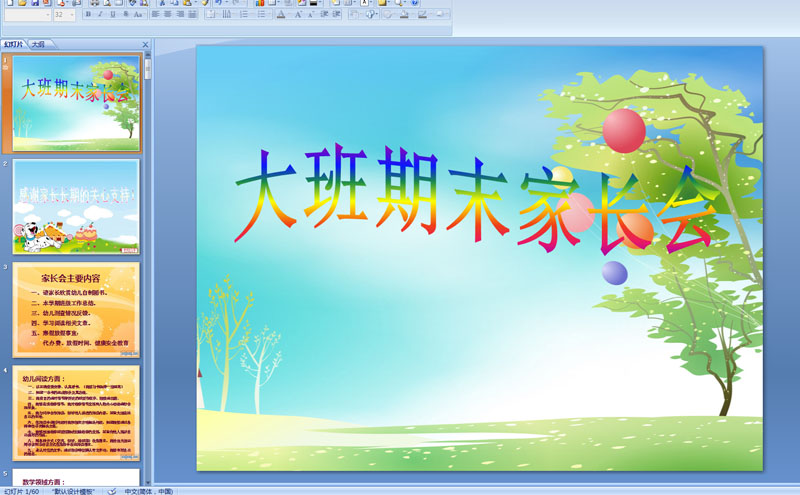Click thumbnail pane scroll up arrow
This screenshot has height=495, width=800.
(x=148, y=54)
